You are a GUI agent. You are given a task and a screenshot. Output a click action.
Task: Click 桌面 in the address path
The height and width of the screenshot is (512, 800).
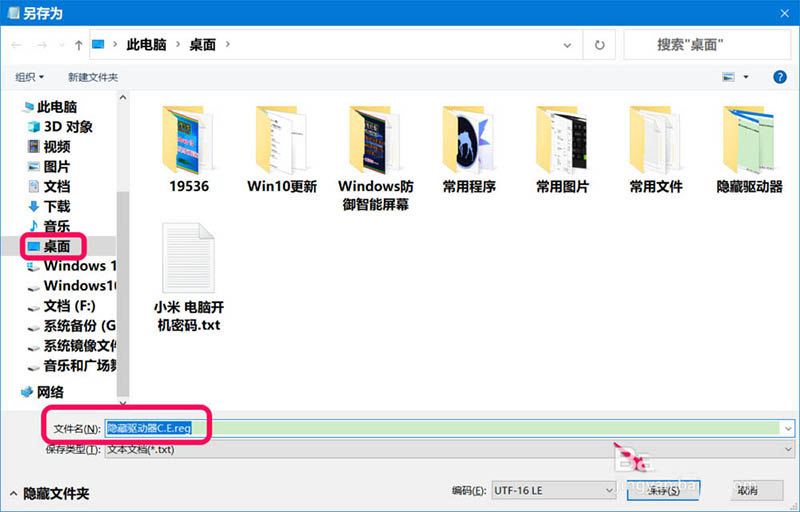pyautogui.click(x=203, y=45)
